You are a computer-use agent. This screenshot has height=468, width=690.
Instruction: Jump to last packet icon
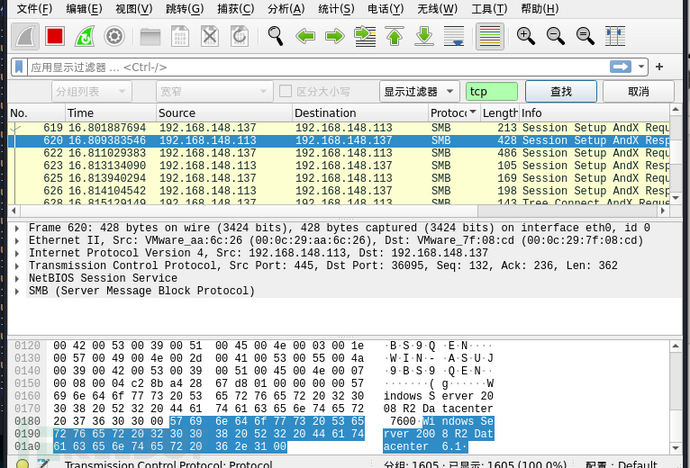pyautogui.click(x=424, y=36)
